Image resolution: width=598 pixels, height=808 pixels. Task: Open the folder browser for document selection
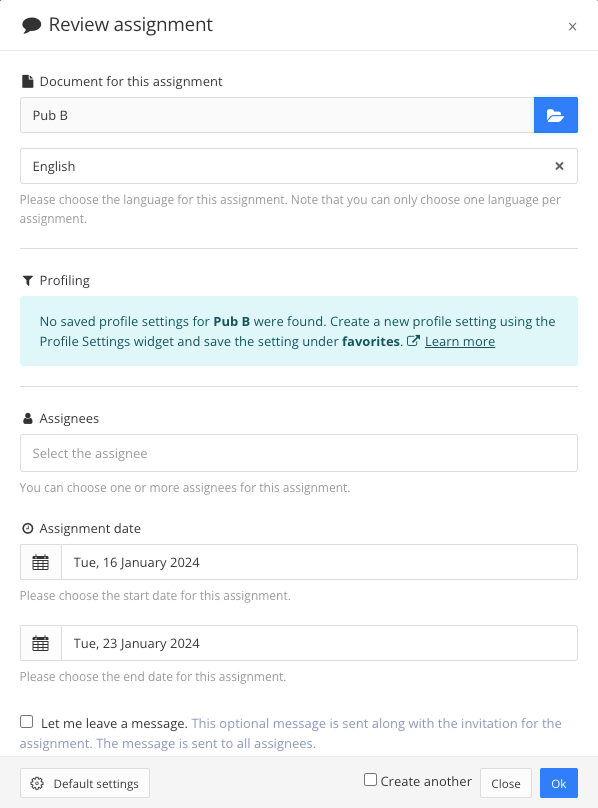point(556,115)
